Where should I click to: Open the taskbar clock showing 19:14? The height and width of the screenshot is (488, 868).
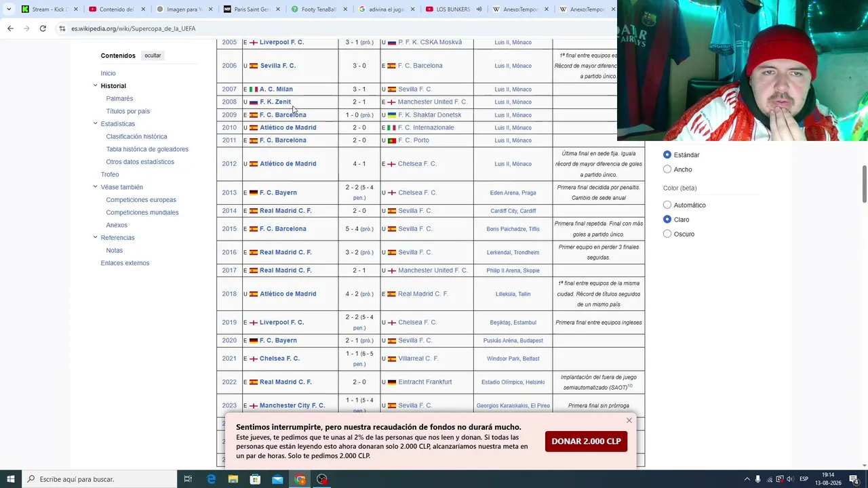(x=829, y=479)
